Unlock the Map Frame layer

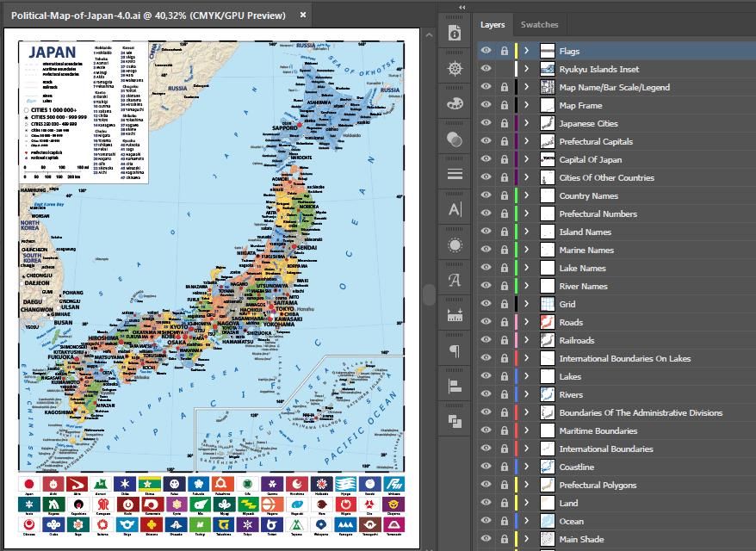point(504,105)
